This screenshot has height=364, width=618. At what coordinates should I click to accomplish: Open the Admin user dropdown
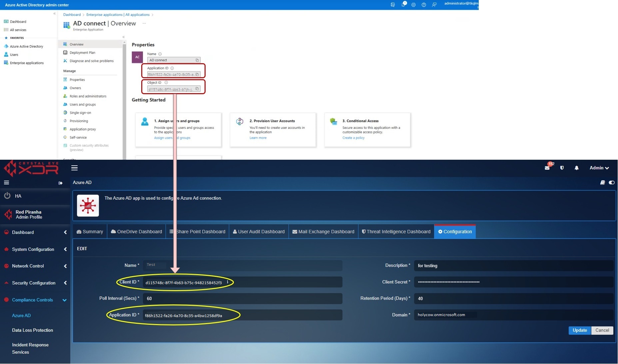coord(599,168)
